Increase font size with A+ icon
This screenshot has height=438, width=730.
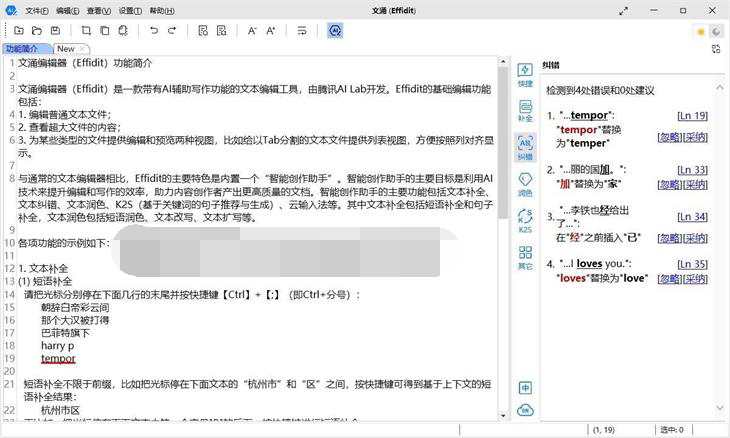[270, 31]
